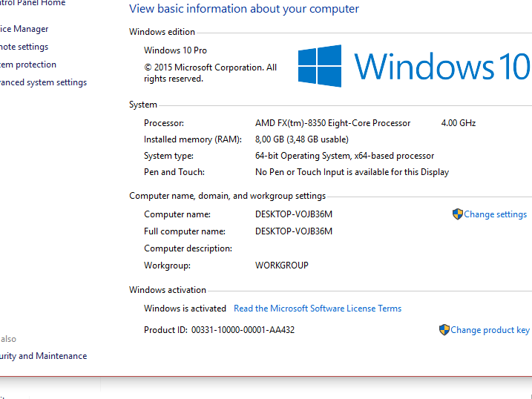The image size is (532, 399).
Task: Click the 'Processor:' label
Action: tap(164, 123)
